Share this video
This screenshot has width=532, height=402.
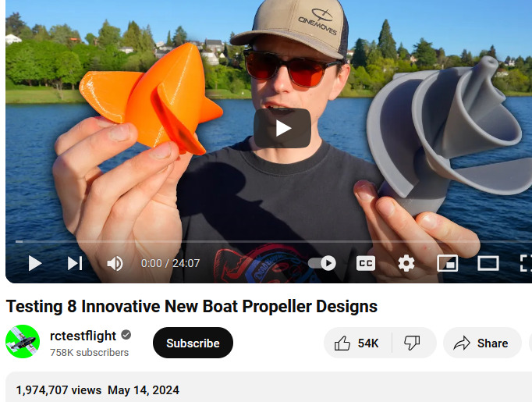click(482, 343)
